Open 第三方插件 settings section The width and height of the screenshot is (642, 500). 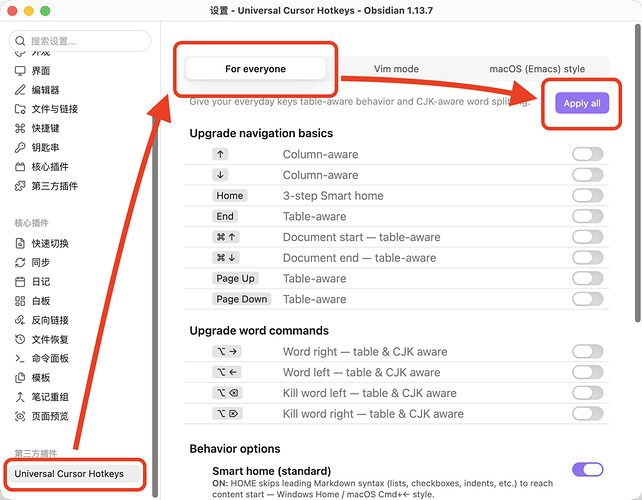pos(54,186)
